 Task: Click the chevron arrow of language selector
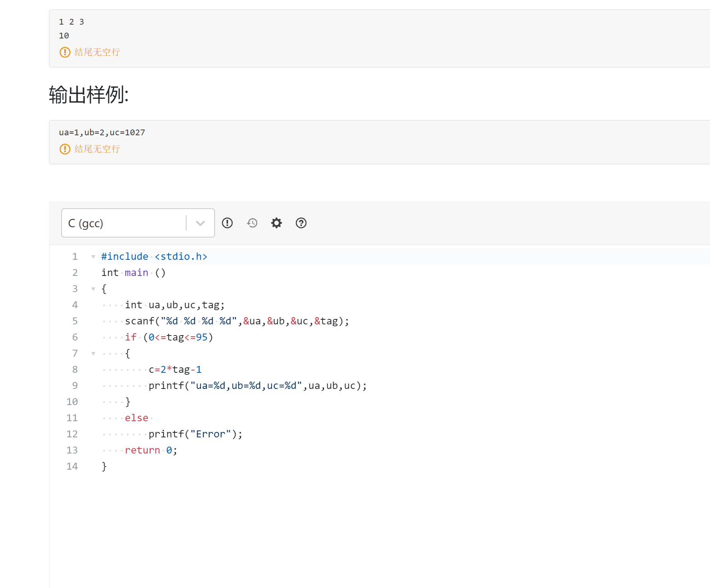click(x=200, y=223)
